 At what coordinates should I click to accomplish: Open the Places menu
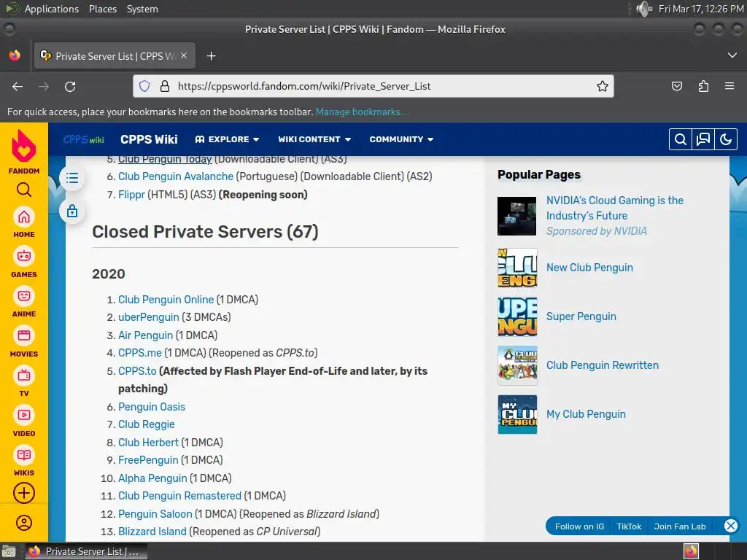pyautogui.click(x=102, y=9)
